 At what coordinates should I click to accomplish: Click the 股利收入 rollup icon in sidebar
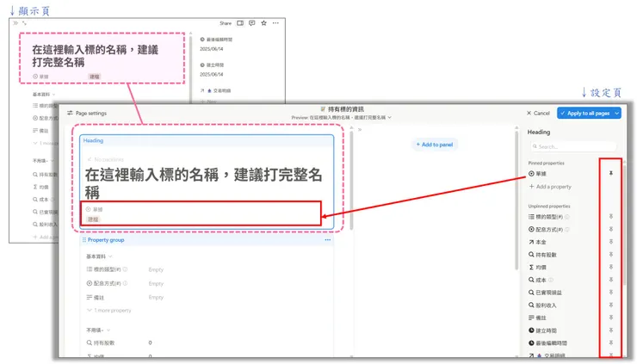(x=531, y=305)
